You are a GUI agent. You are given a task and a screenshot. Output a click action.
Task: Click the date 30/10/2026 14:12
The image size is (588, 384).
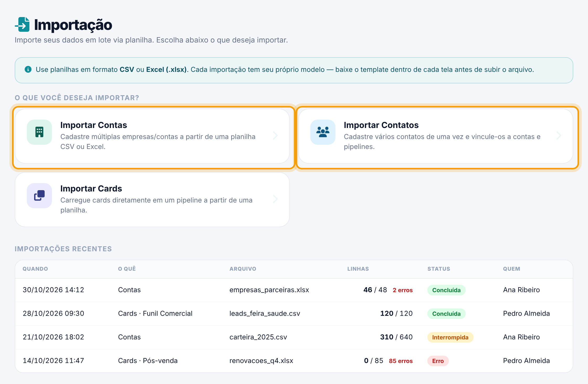point(53,290)
